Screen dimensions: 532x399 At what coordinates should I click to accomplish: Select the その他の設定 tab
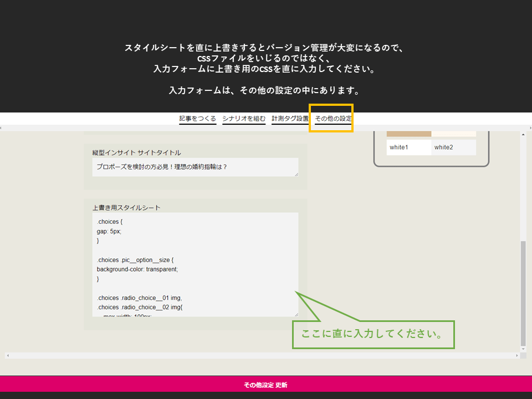(332, 119)
